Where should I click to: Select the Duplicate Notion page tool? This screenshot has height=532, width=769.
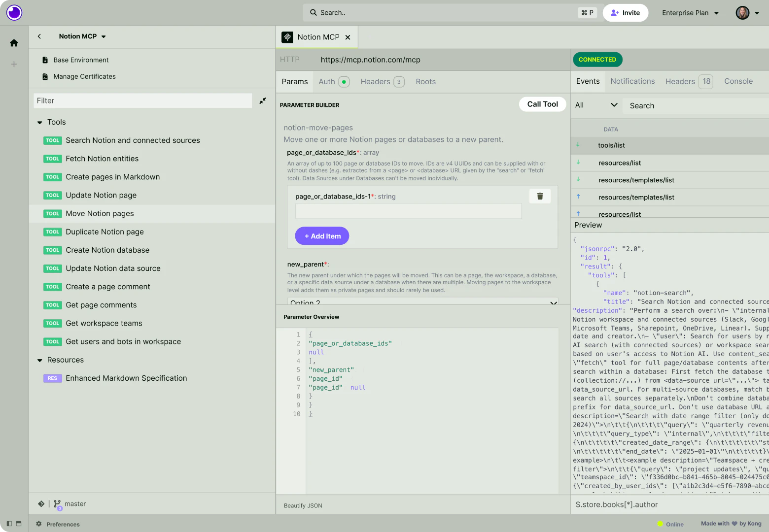(105, 232)
